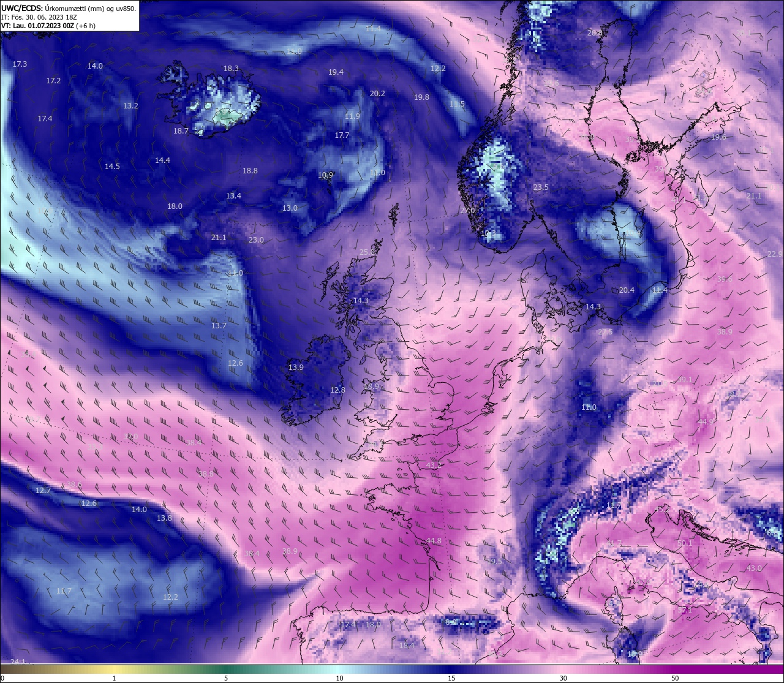Click the map value 19.8
Viewport: 784px width, 683px height.
click(421, 97)
